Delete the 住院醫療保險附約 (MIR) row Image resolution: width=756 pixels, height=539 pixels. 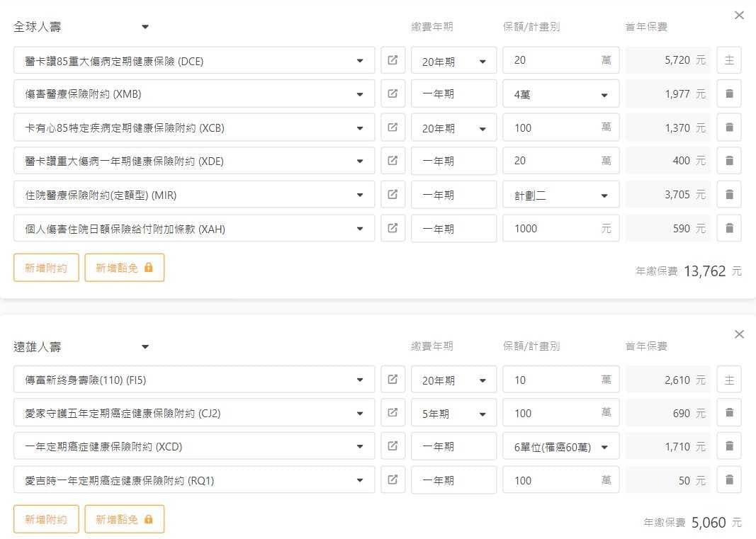click(x=729, y=195)
